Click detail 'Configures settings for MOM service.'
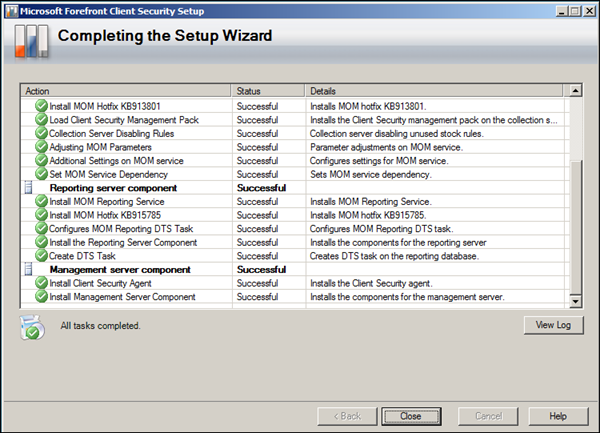Image resolution: width=600 pixels, height=433 pixels. (x=379, y=161)
